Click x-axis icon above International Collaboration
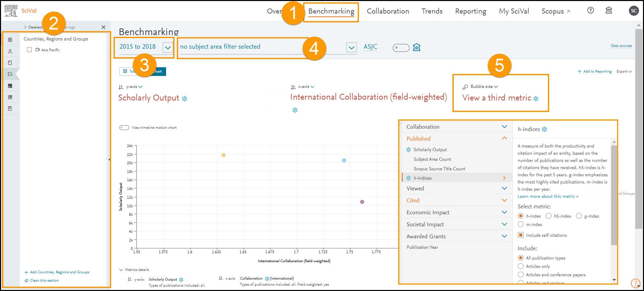 [293, 87]
